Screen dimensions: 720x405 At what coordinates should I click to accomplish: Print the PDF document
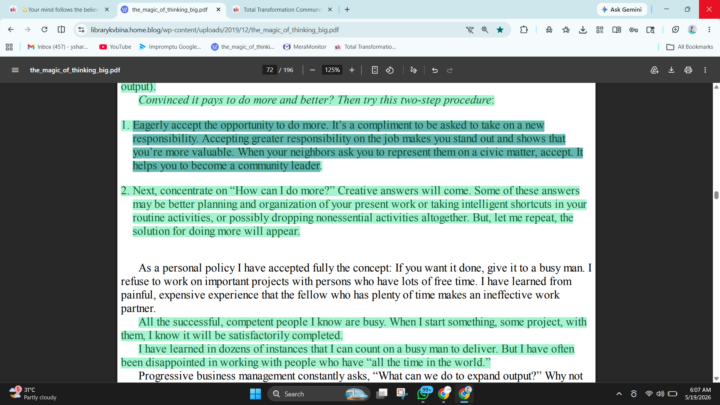tap(688, 70)
